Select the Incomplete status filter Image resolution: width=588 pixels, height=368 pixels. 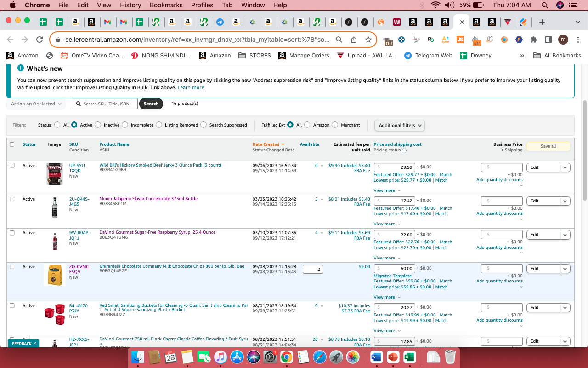click(x=125, y=125)
